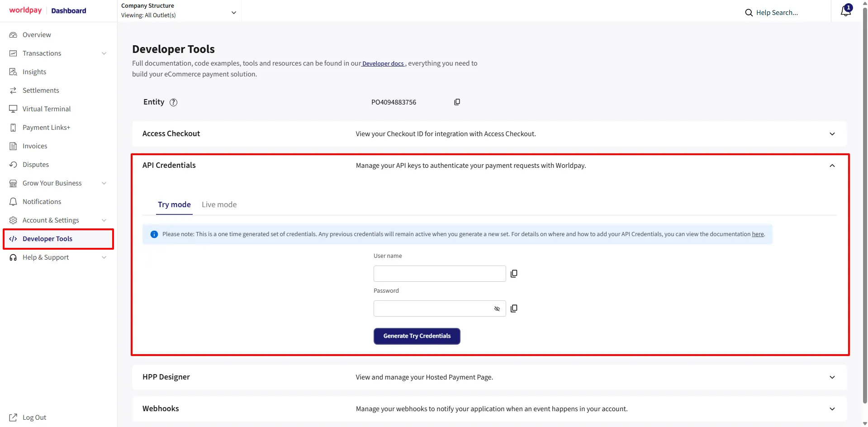
Task: Click Generate Try Credentials button
Action: click(x=417, y=336)
